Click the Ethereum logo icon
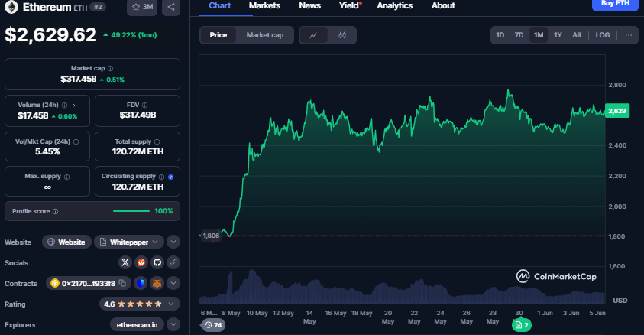 pyautogui.click(x=11, y=7)
